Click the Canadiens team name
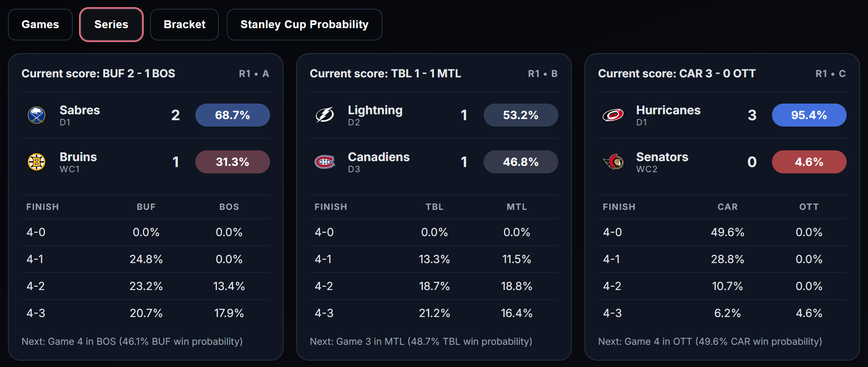Viewport: 868px width, 367px height. [x=378, y=157]
